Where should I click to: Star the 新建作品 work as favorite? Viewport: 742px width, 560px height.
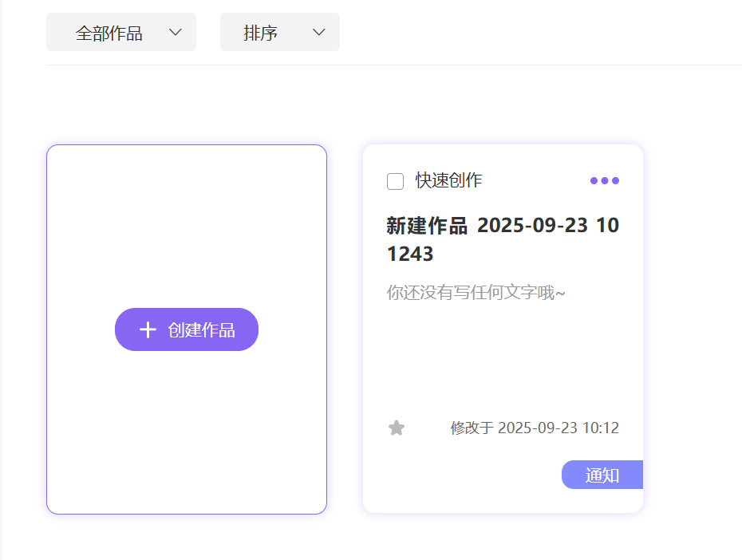click(x=397, y=428)
